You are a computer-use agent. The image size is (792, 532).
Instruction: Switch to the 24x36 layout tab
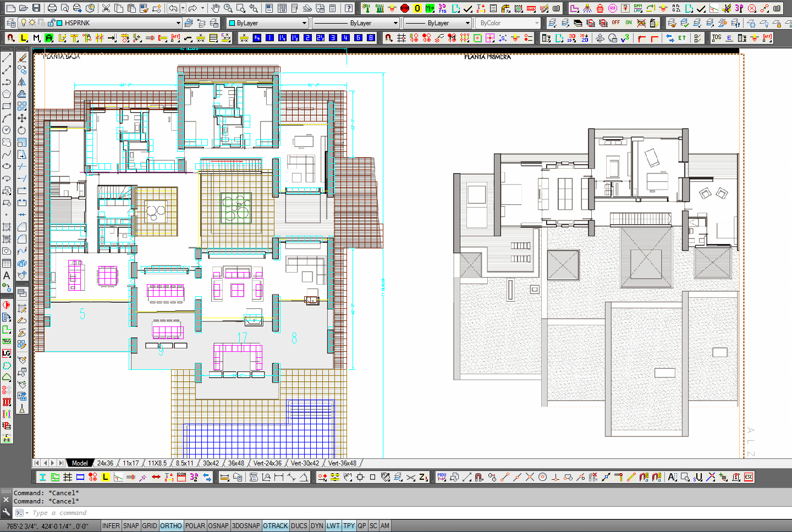click(105, 463)
